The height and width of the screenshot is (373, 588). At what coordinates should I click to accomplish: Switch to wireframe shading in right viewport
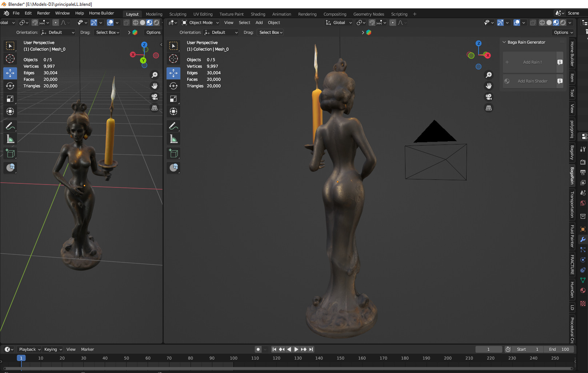pyautogui.click(x=542, y=23)
